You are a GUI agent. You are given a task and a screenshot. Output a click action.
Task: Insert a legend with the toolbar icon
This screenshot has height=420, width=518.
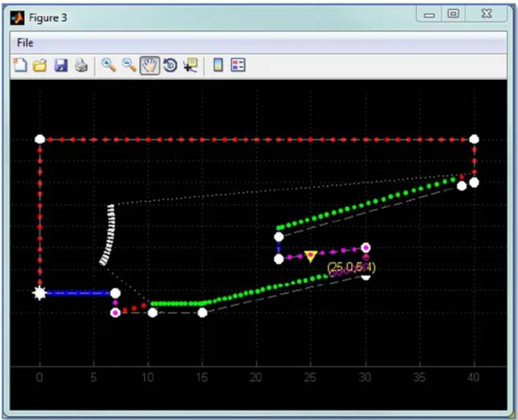238,65
